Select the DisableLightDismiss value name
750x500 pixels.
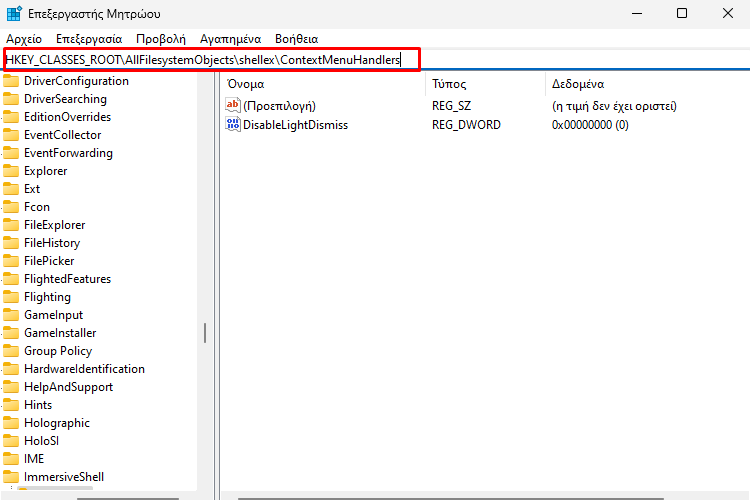coord(295,125)
